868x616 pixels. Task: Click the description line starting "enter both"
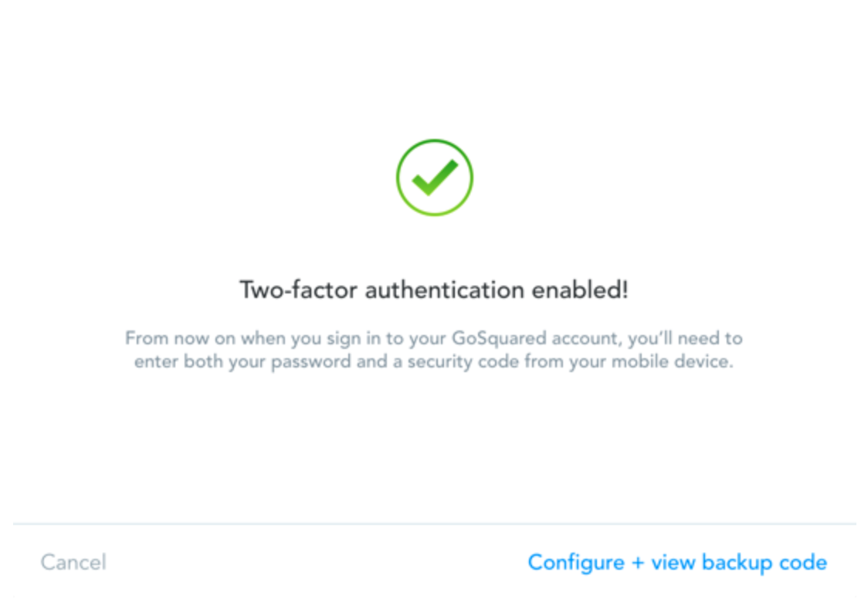pos(434,361)
